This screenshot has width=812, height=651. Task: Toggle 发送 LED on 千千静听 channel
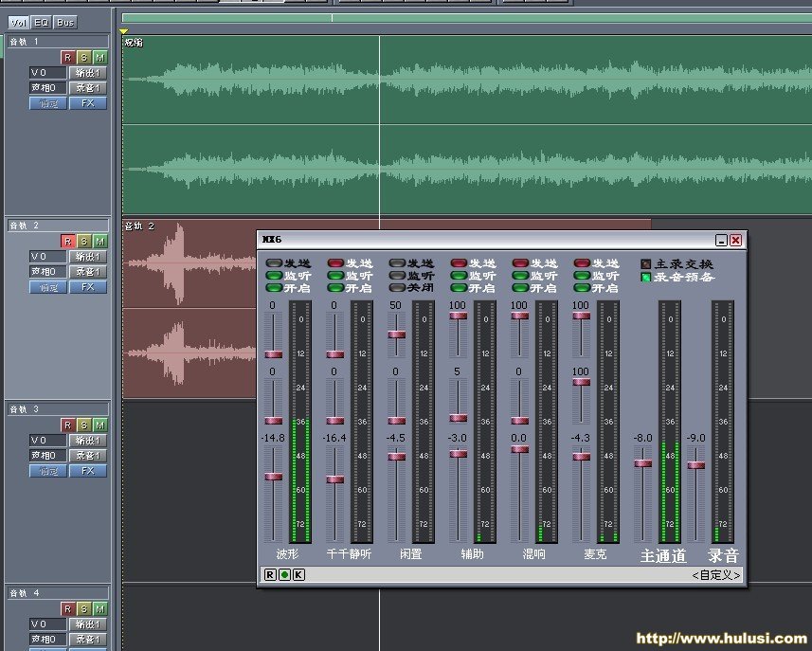coord(335,263)
